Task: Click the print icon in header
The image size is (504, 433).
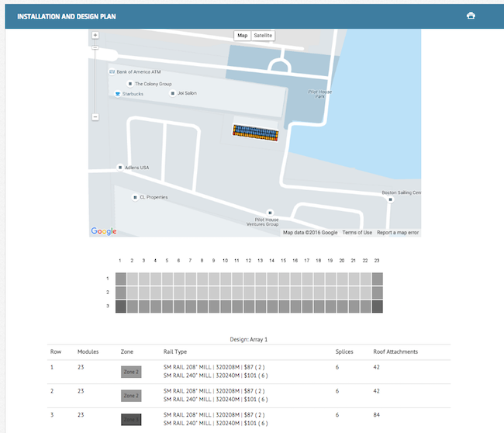Action: 471,16
